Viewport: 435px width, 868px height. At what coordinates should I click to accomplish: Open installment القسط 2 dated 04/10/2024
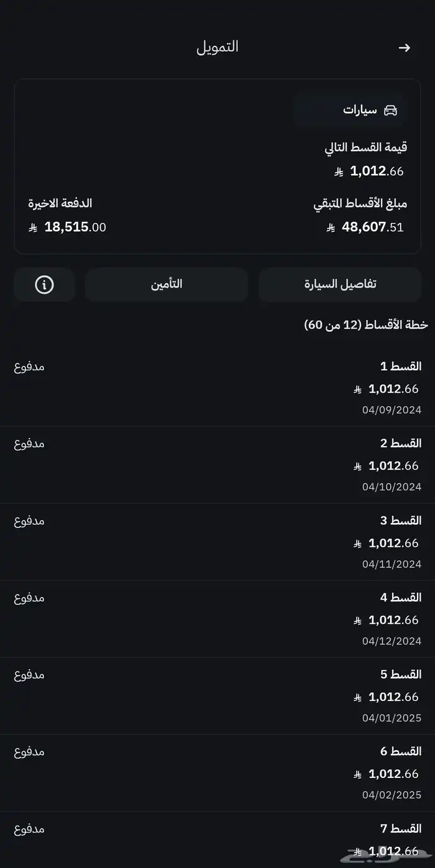217,465
